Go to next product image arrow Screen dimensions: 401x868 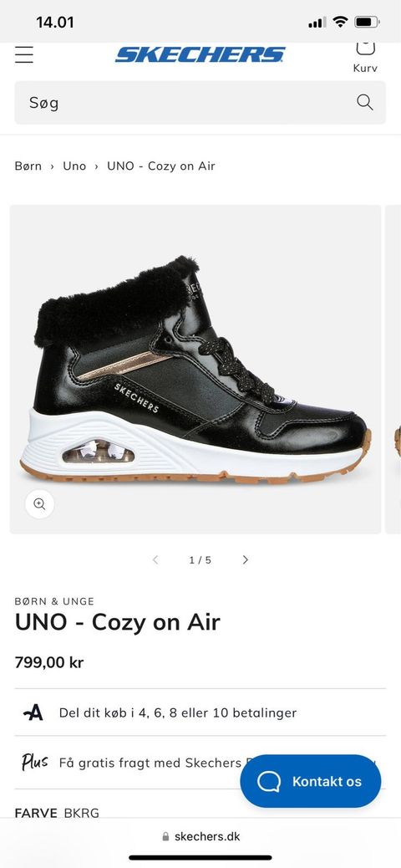point(245,559)
